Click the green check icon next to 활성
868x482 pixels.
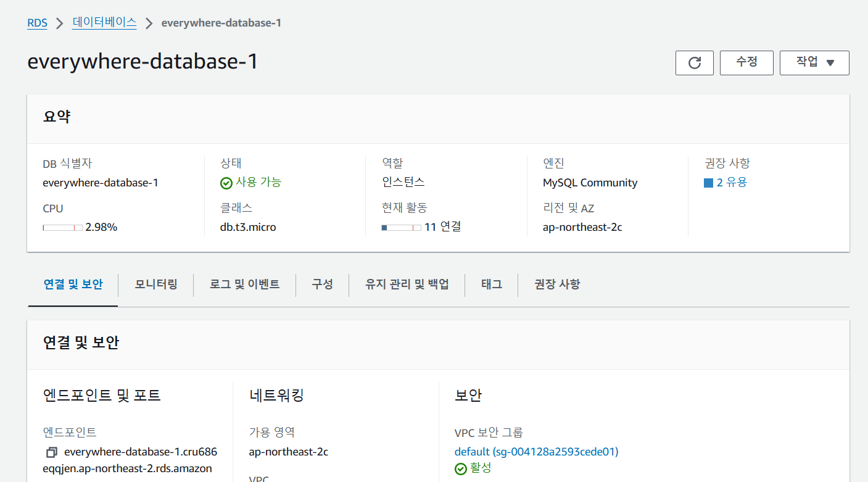(x=461, y=469)
